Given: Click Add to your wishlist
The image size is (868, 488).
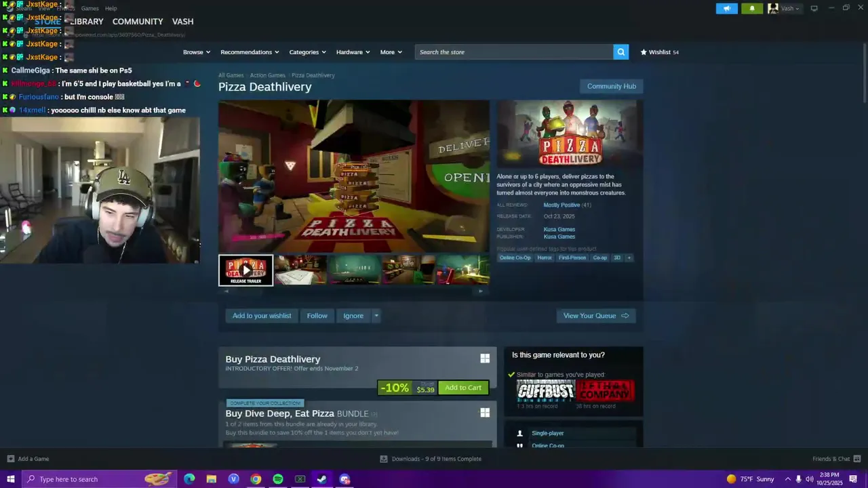Looking at the screenshot, I should pos(262,316).
